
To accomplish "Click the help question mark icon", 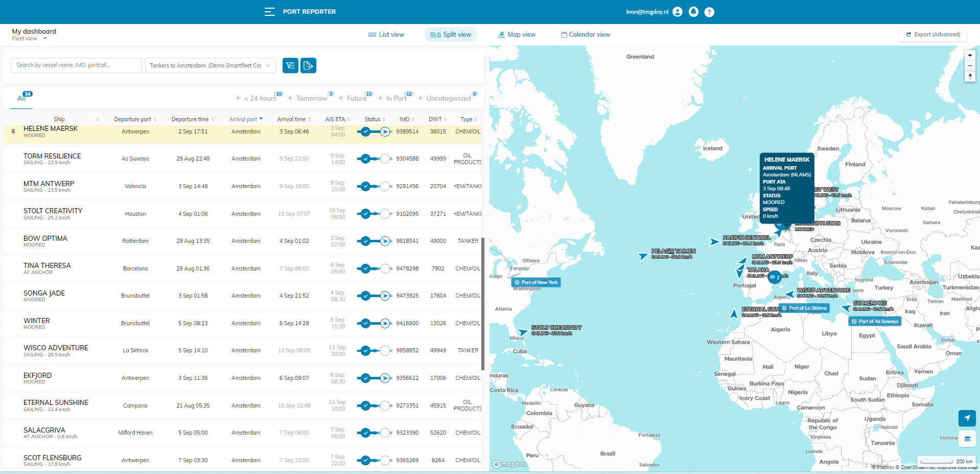I will 709,12.
